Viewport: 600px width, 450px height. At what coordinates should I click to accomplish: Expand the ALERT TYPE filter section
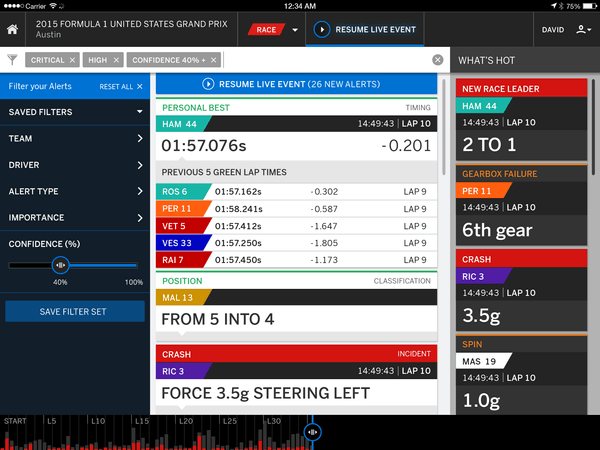[75, 191]
